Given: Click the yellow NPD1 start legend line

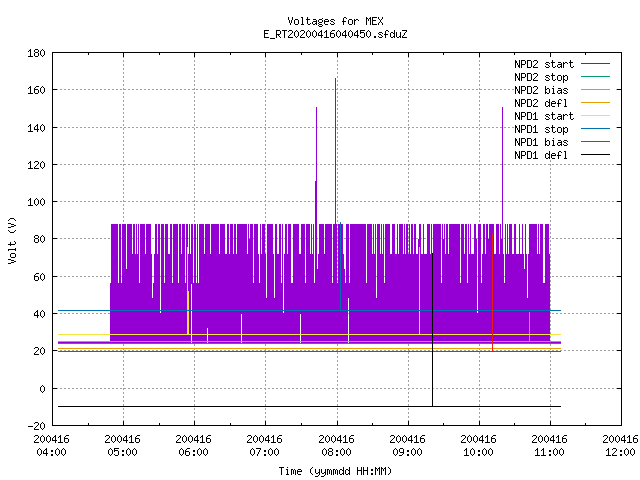Looking at the screenshot, I should (x=595, y=116).
